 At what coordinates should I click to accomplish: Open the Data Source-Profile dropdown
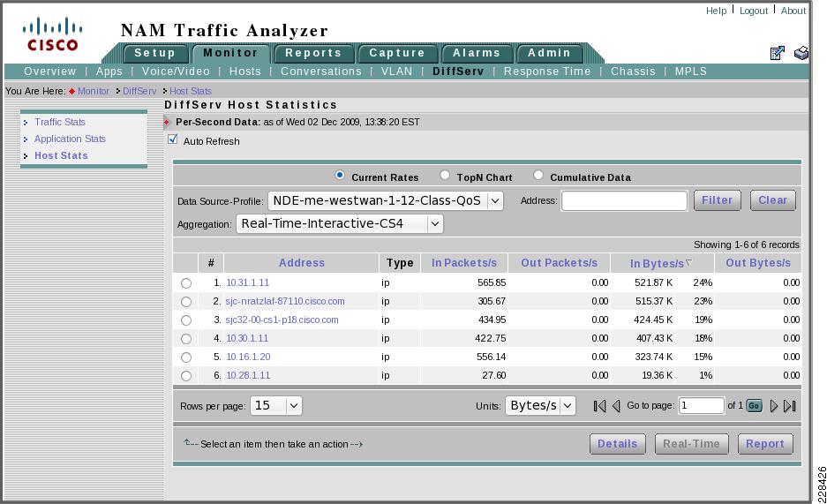pos(386,201)
